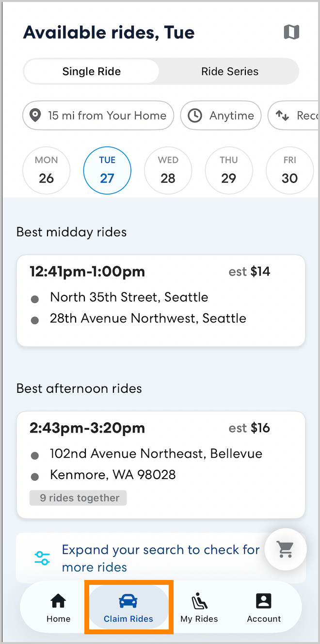Open the 15 mi from Your Home filter
The width and height of the screenshot is (320, 644).
tap(98, 115)
